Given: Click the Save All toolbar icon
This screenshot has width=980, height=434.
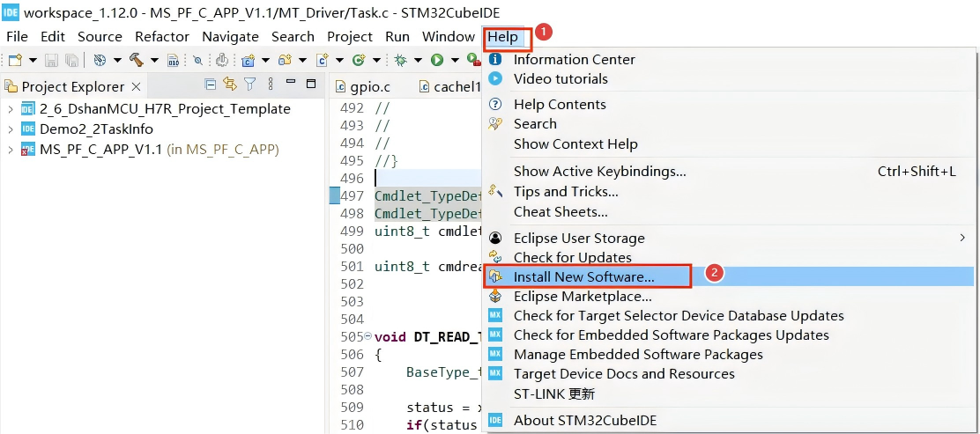Looking at the screenshot, I should [x=72, y=60].
